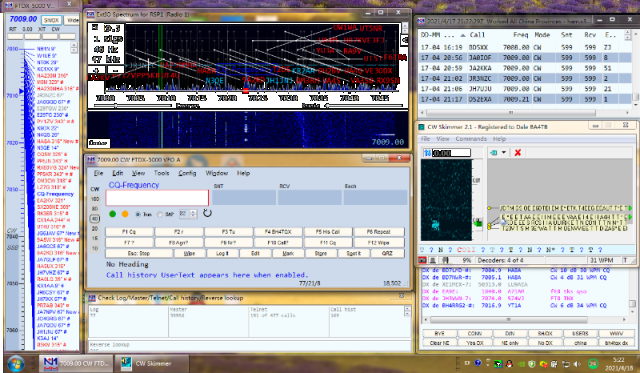Select the 10 band button
This screenshot has width=640, height=373.
[x=95, y=248]
